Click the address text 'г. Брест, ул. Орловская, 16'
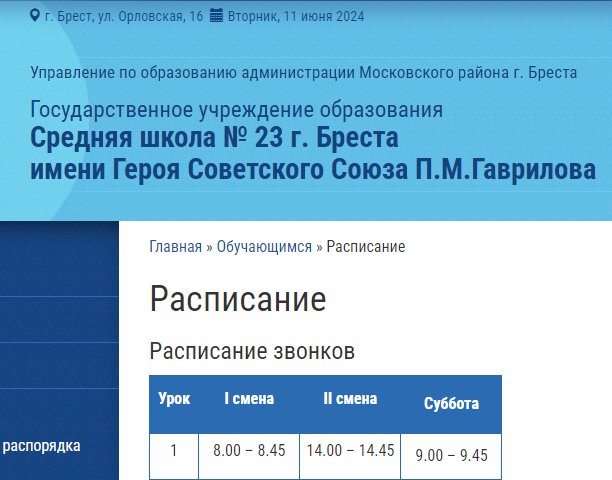The width and height of the screenshot is (612, 480). click(x=124, y=16)
